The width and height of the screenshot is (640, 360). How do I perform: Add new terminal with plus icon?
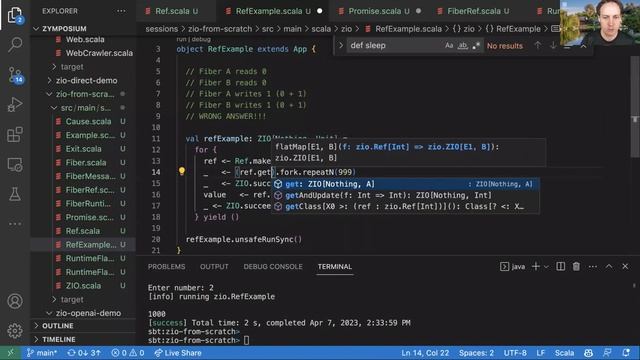(x=536, y=267)
